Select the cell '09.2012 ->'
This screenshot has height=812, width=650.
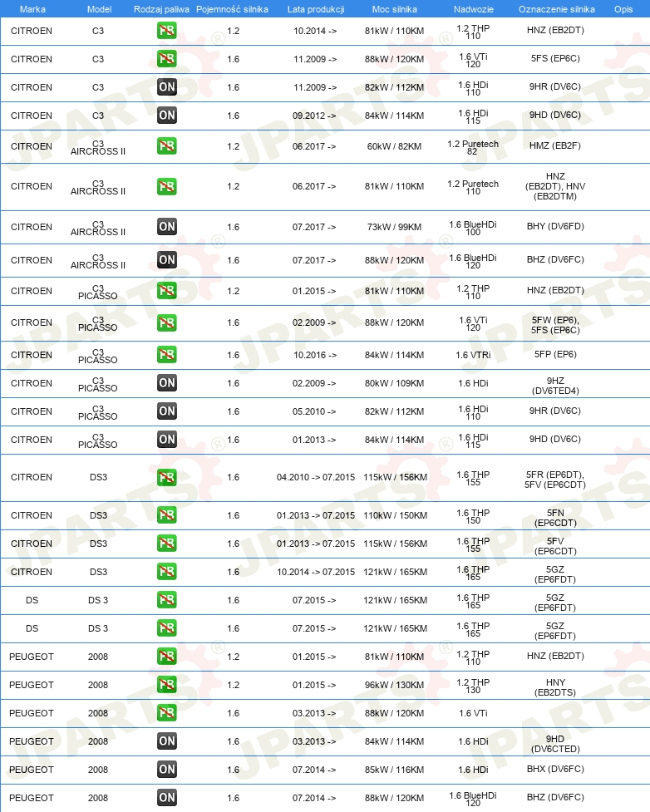[314, 116]
